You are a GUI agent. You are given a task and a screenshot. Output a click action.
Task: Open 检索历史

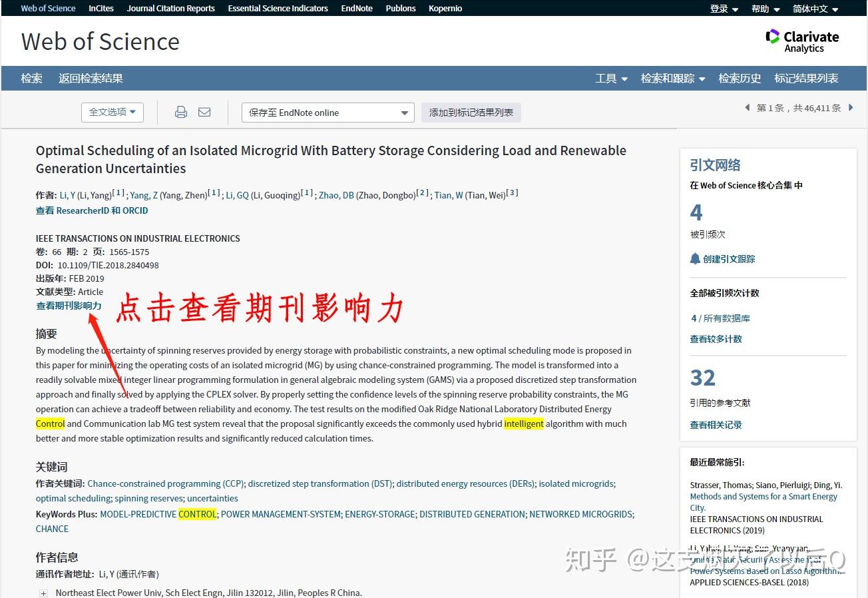tap(740, 78)
